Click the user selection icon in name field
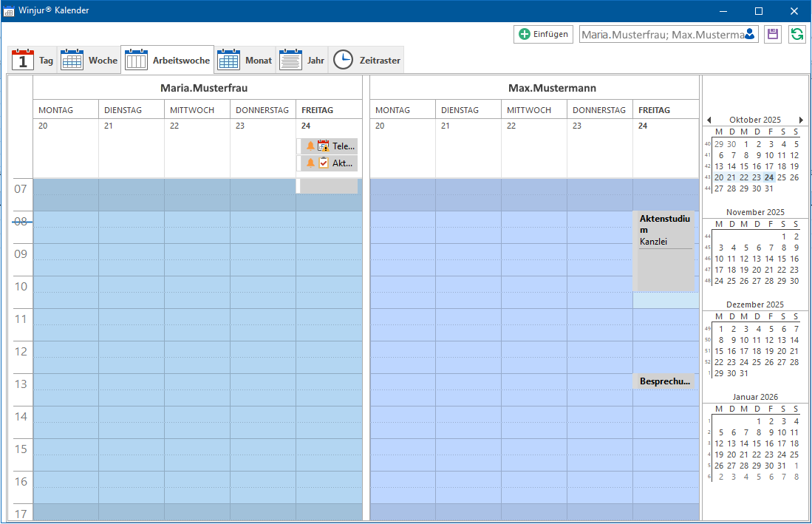This screenshot has height=524, width=812. click(x=750, y=35)
